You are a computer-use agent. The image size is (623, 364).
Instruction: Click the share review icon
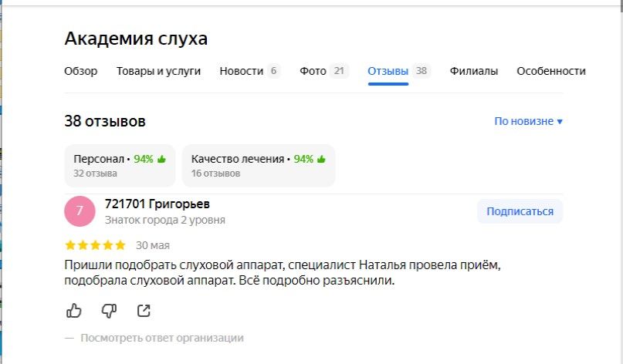[x=144, y=311]
